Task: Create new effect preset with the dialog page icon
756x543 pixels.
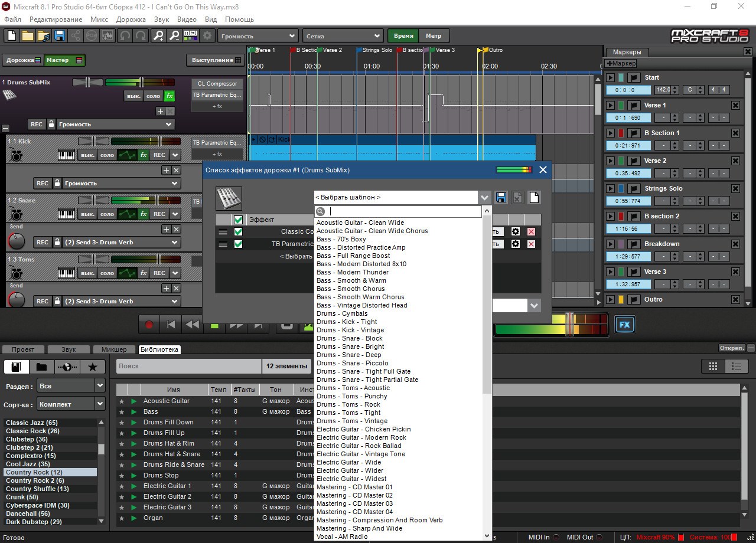Action: click(533, 197)
